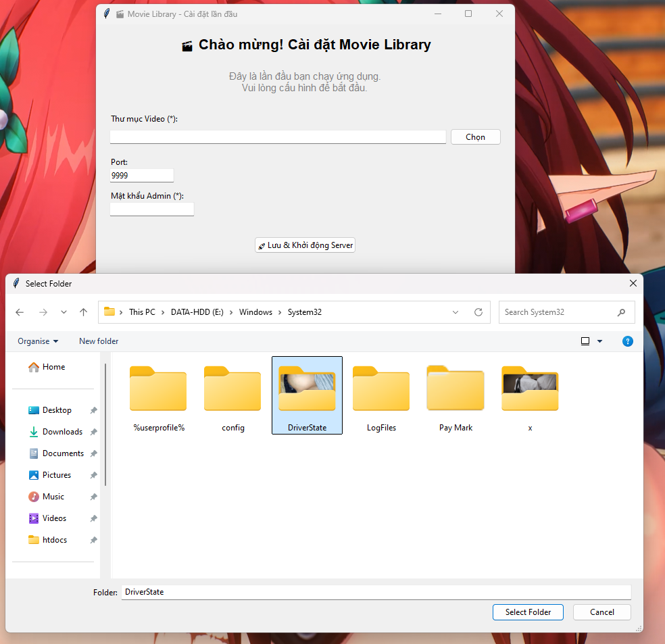Click Lưu & Khởi động Server button
Screen dimensions: 665x644
pos(305,245)
